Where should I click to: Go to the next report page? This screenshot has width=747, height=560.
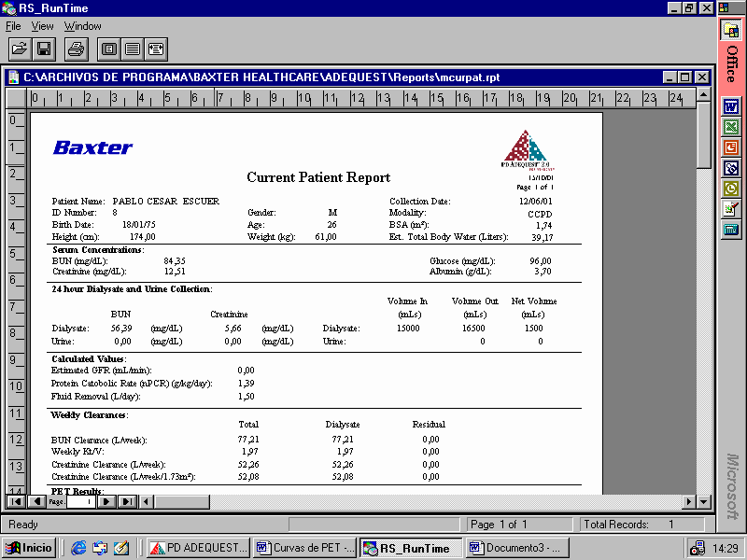pyautogui.click(x=107, y=501)
